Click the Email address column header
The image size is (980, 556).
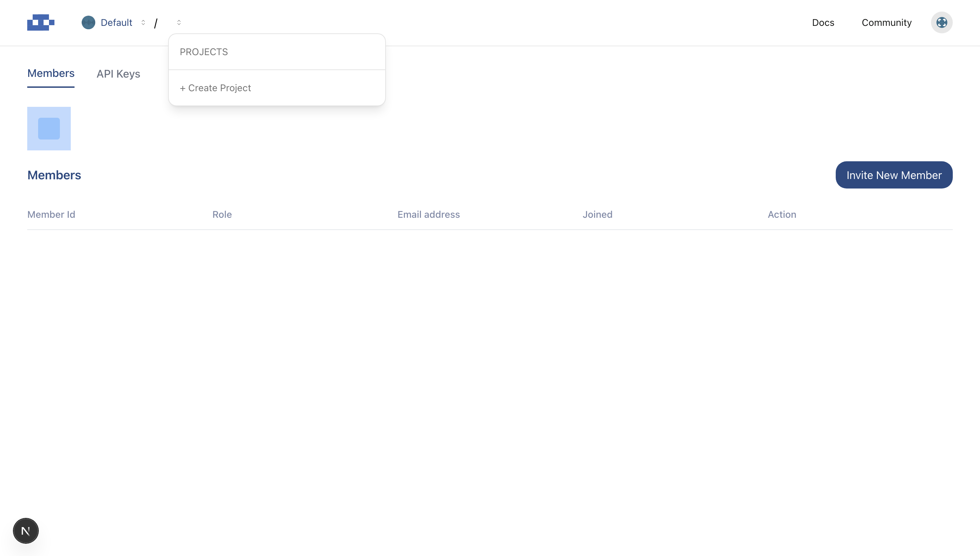[428, 215]
